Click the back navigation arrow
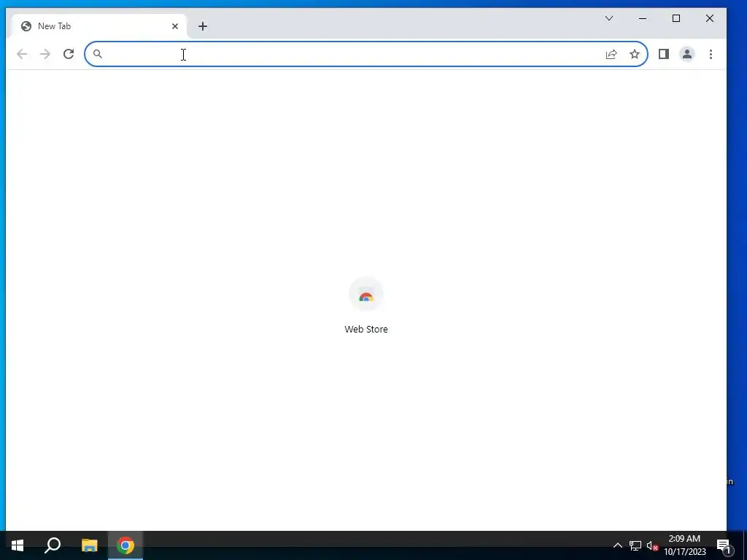The height and width of the screenshot is (560, 747). tap(22, 54)
